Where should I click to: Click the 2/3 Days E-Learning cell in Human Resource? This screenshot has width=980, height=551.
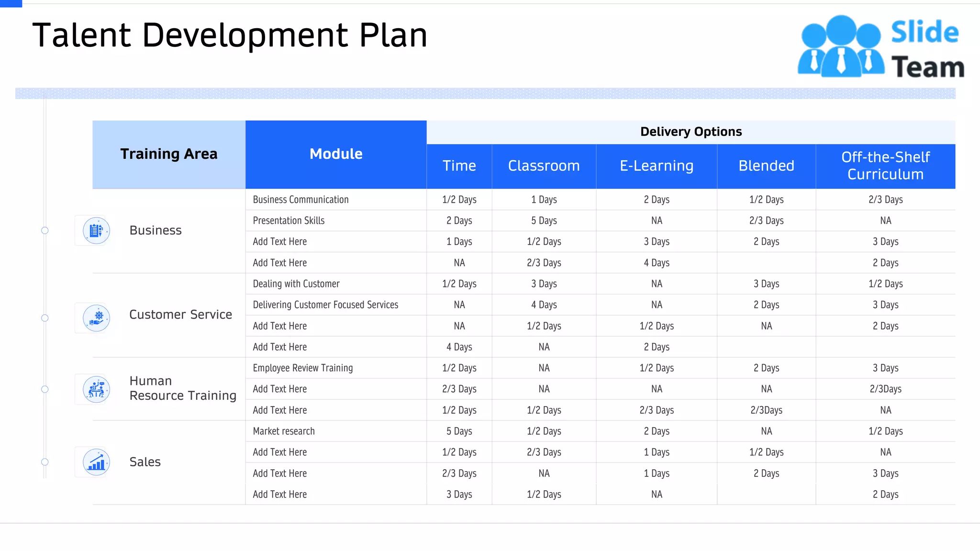pos(657,410)
